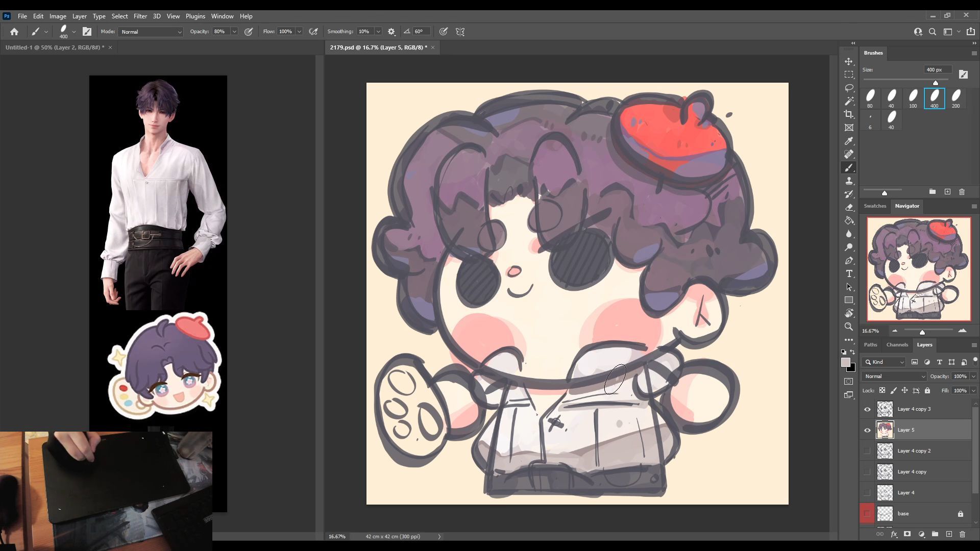Hide Layer 5 visibility
The width and height of the screenshot is (980, 551).
coord(867,430)
